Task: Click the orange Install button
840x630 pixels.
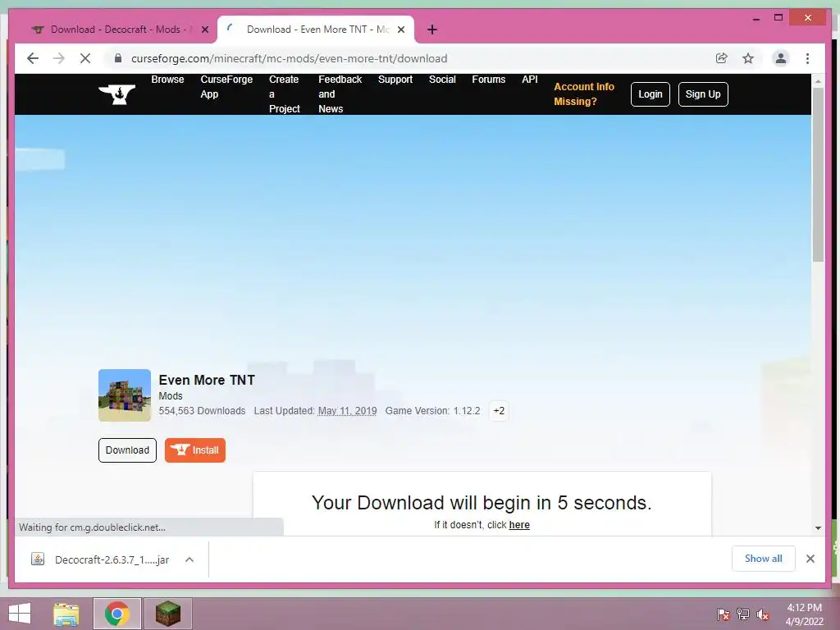Action: click(195, 450)
